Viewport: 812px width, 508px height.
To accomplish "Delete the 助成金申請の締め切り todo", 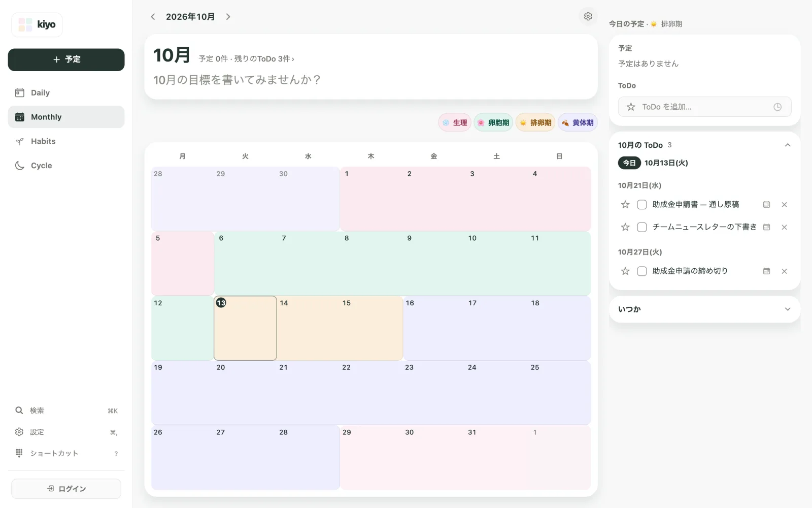I will pyautogui.click(x=784, y=271).
